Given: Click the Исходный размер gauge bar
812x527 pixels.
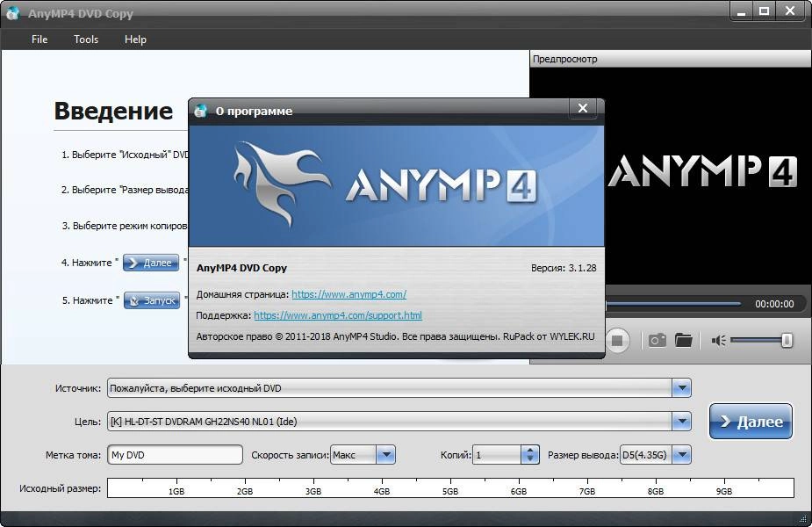Looking at the screenshot, I should pos(450,487).
